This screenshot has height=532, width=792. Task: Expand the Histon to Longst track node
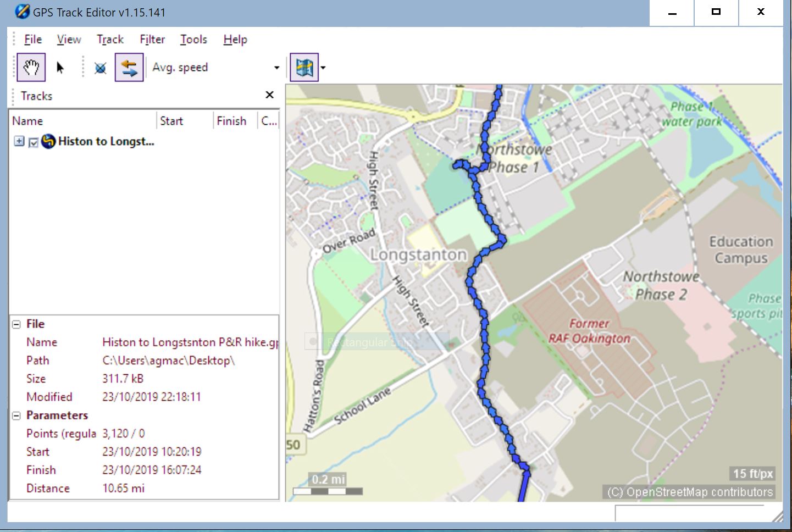[x=19, y=141]
